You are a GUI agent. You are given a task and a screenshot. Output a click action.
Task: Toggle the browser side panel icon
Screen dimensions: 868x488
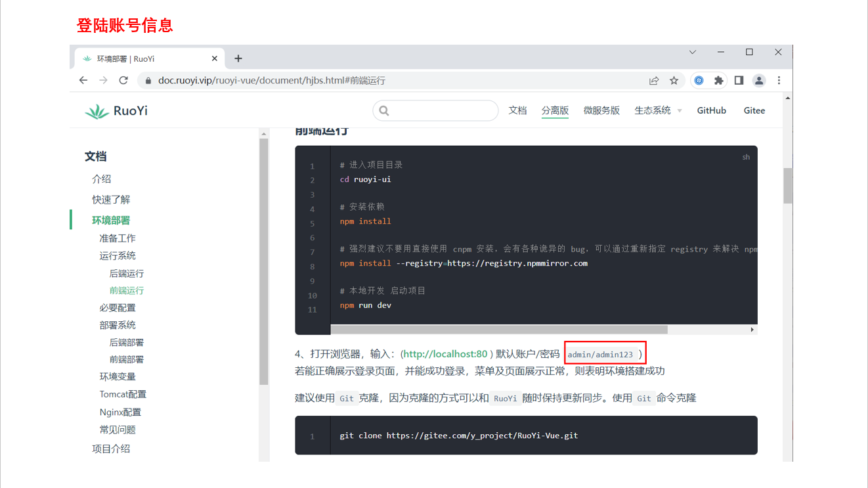pyautogui.click(x=739, y=80)
